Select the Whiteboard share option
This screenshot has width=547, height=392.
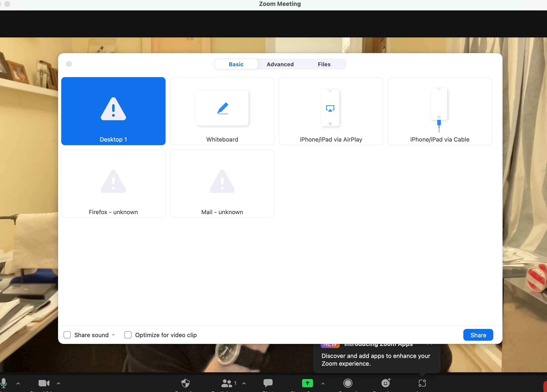(x=222, y=111)
